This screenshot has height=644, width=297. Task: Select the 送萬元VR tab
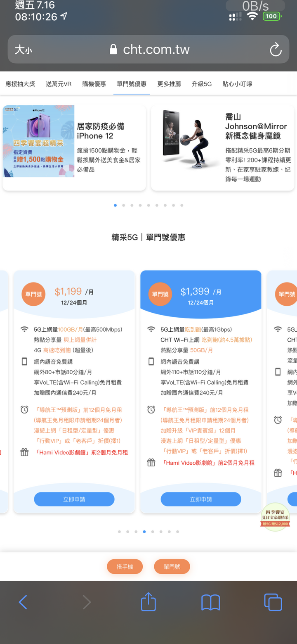[59, 84]
